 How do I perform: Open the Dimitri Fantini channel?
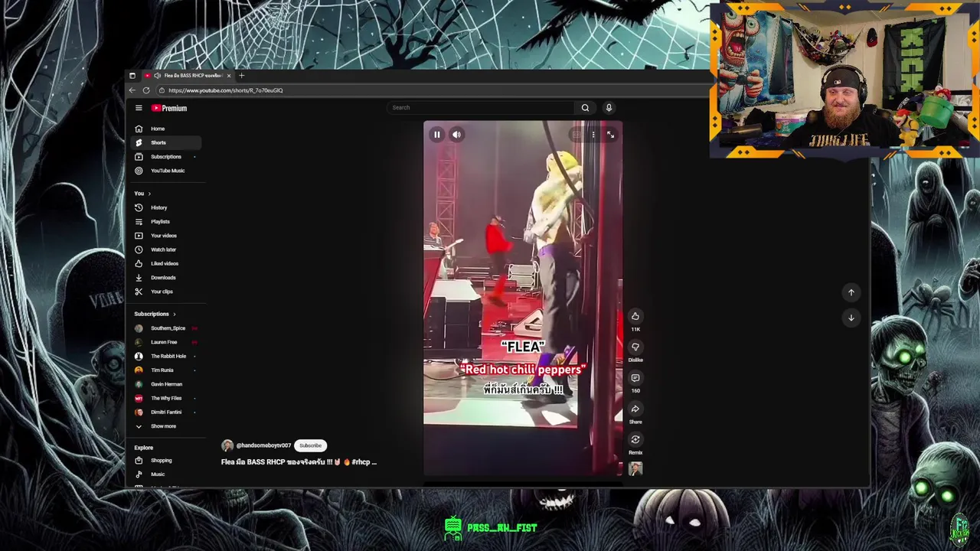[165, 412]
